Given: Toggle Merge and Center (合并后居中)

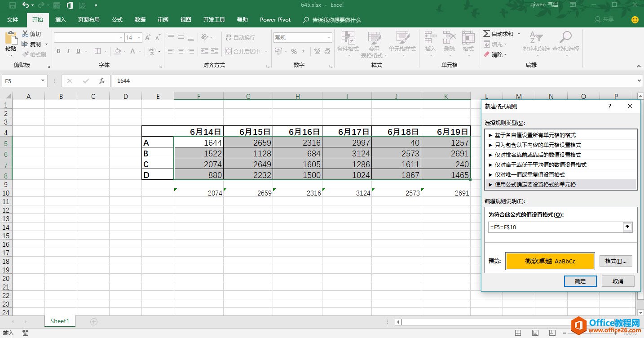Looking at the screenshot, I should (x=243, y=51).
